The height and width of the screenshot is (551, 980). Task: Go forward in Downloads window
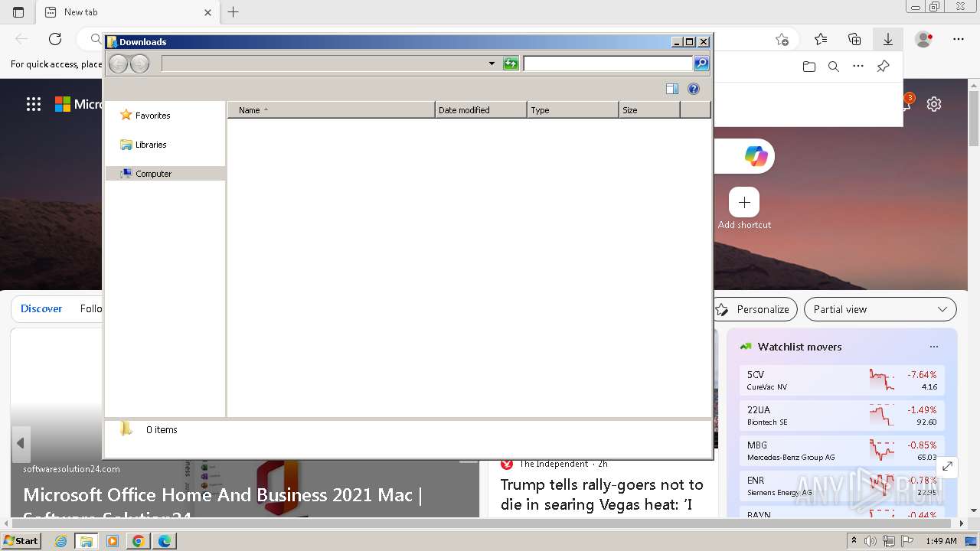(139, 64)
